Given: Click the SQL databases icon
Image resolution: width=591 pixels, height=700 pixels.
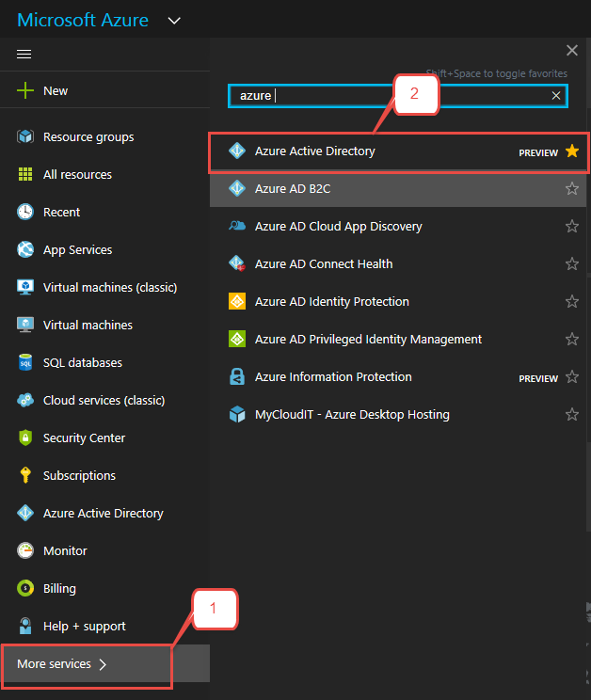Looking at the screenshot, I should (x=25, y=363).
